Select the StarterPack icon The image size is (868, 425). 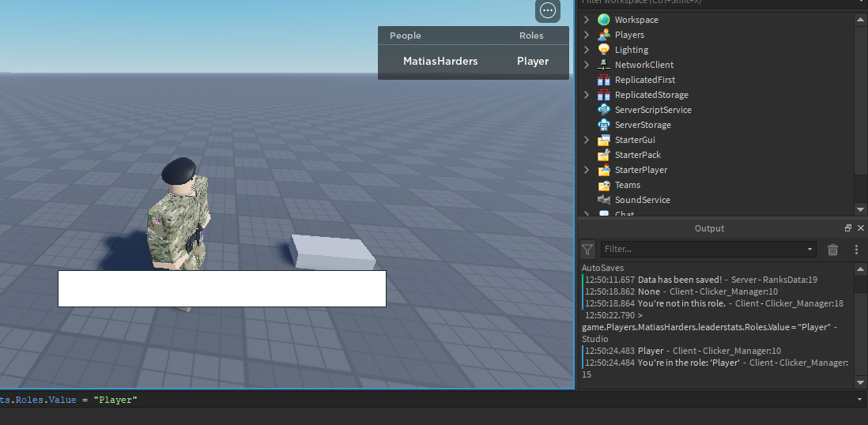[603, 155]
